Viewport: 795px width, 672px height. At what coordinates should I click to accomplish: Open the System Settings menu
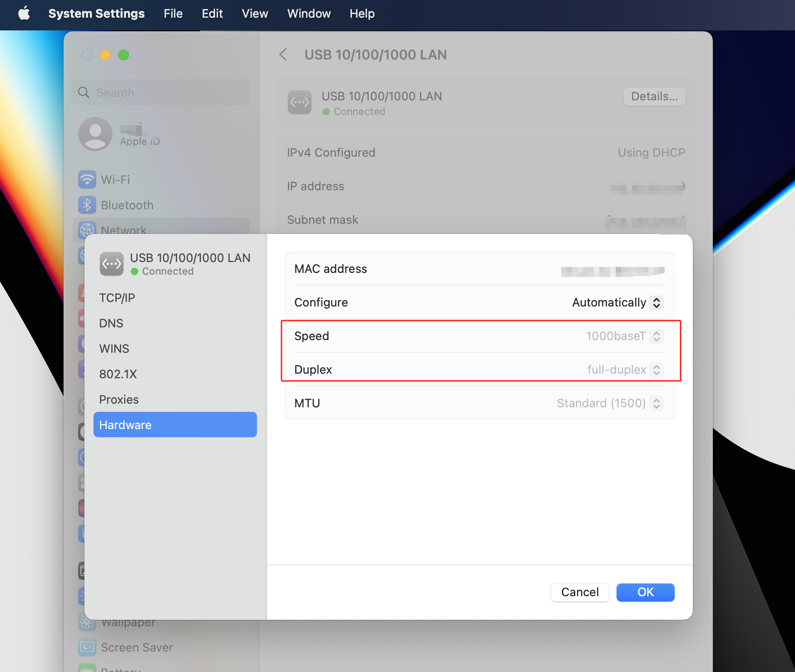pyautogui.click(x=96, y=14)
